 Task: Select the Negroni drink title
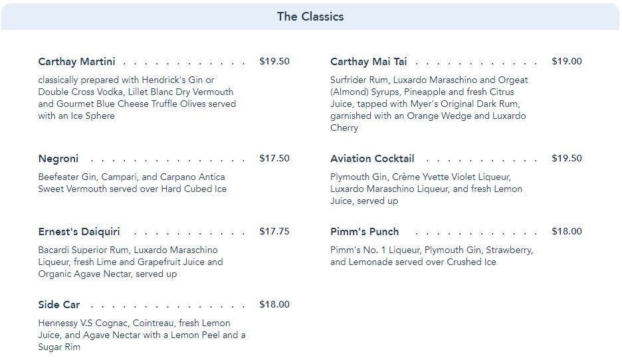click(x=58, y=159)
